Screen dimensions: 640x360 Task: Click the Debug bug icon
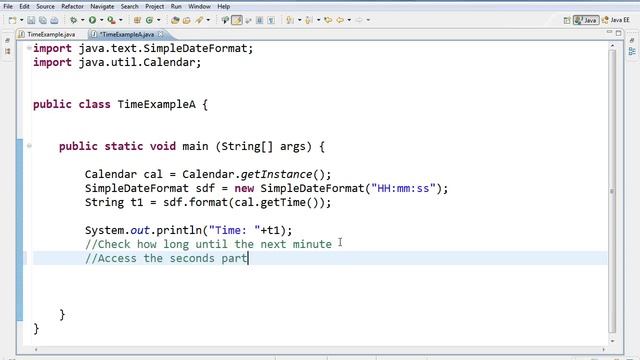[73, 20]
